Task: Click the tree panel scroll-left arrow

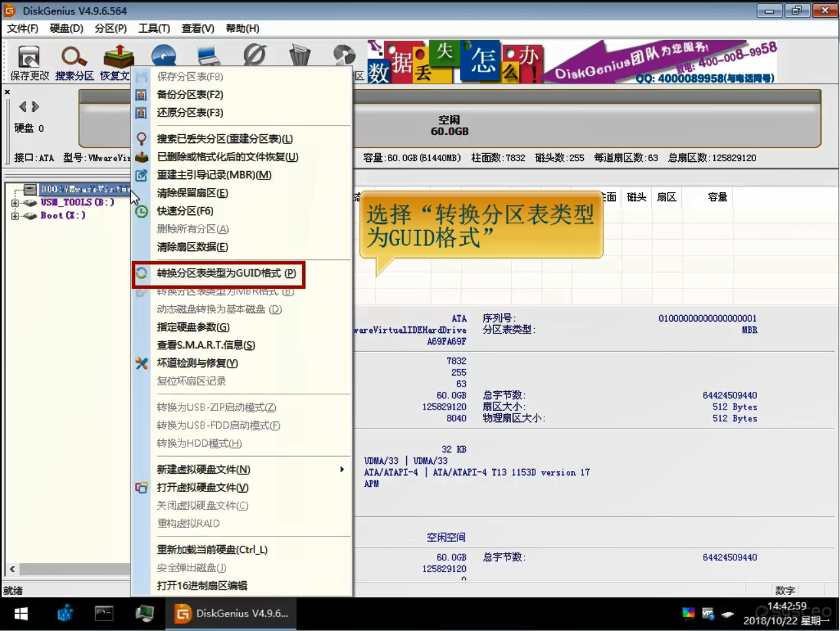Action: 12,569
